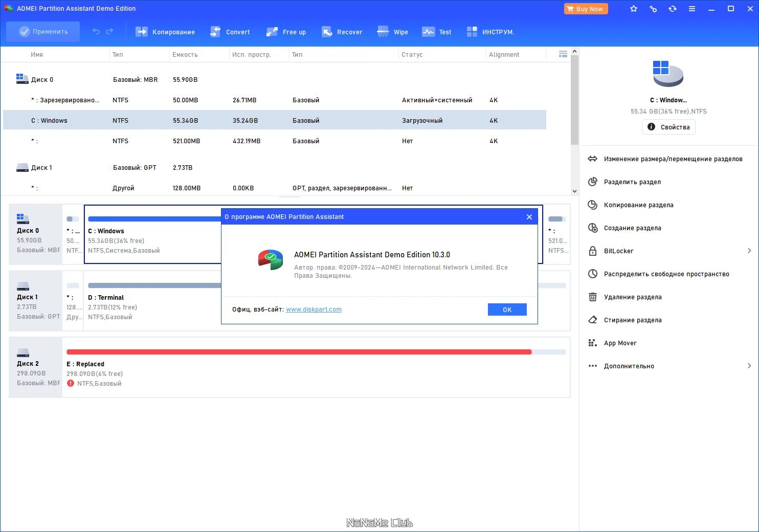
Task: Expand the BitLocker submenu arrow
Action: pyautogui.click(x=749, y=251)
